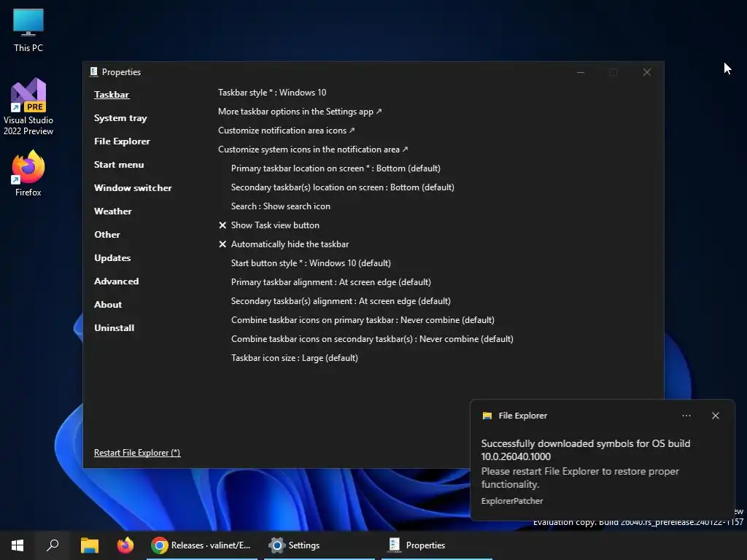Select the Uninstall section
This screenshot has width=747, height=560.
(x=115, y=328)
